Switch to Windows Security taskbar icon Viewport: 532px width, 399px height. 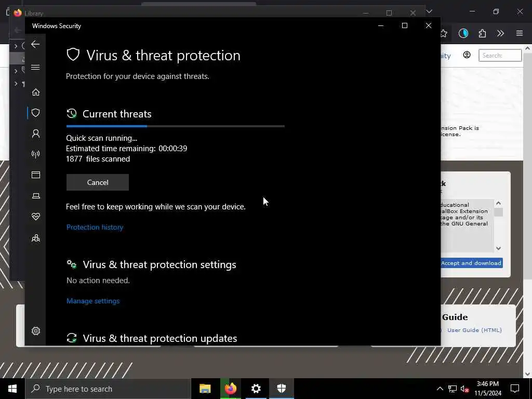click(282, 389)
